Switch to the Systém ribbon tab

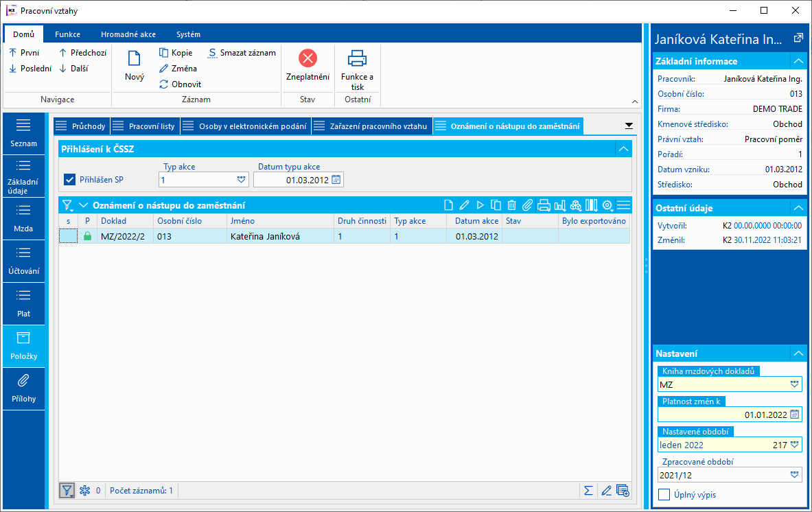point(188,34)
